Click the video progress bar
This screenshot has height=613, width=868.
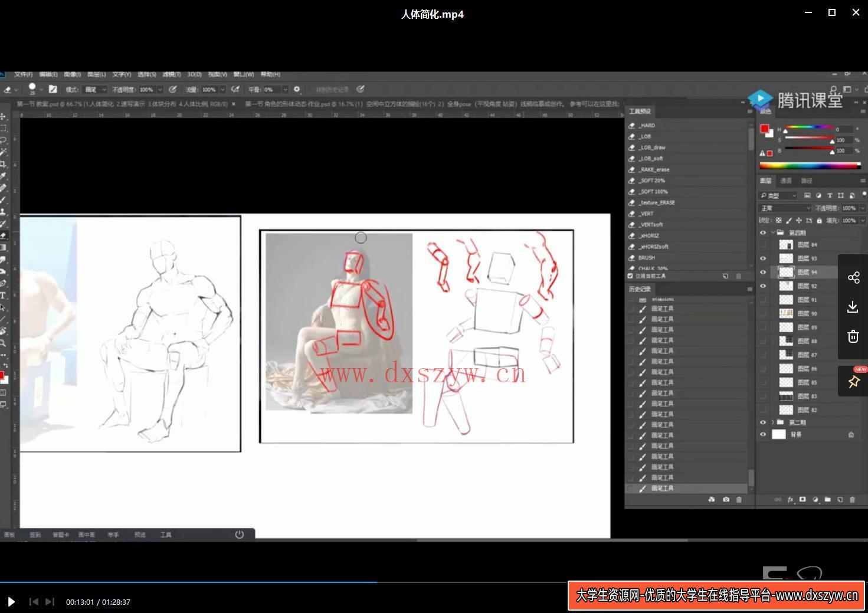(x=434, y=582)
